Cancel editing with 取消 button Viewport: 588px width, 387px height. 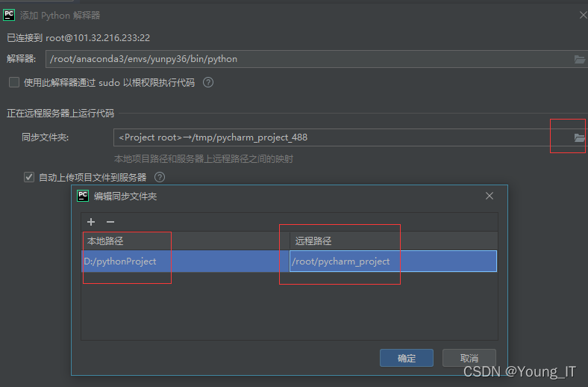pos(469,358)
